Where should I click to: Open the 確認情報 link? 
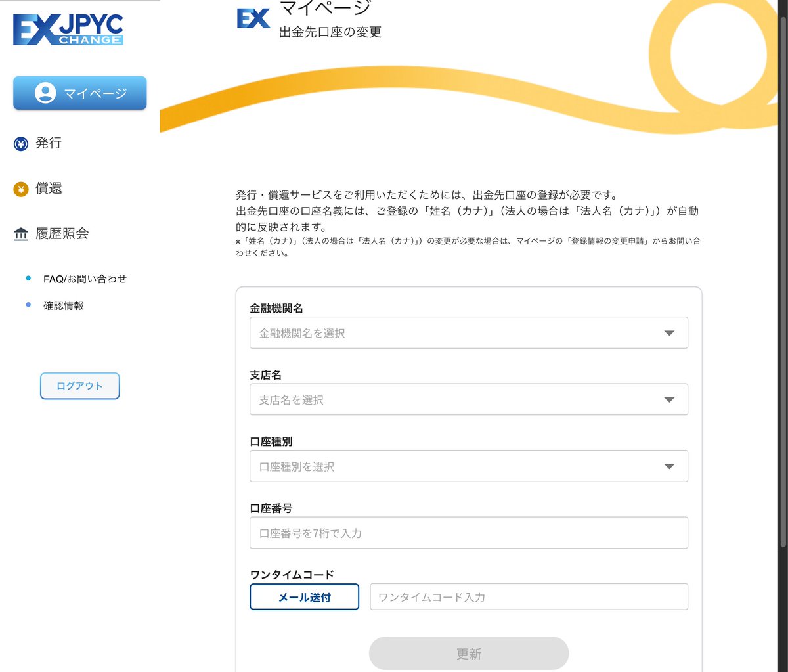[64, 305]
